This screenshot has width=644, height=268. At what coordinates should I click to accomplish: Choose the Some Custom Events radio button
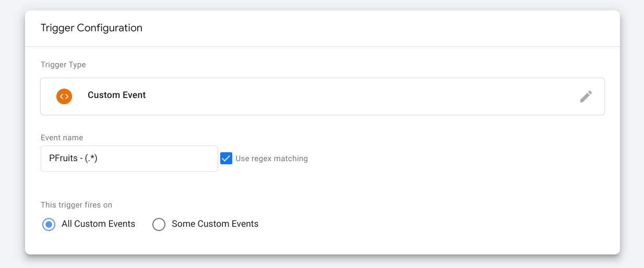(x=159, y=224)
